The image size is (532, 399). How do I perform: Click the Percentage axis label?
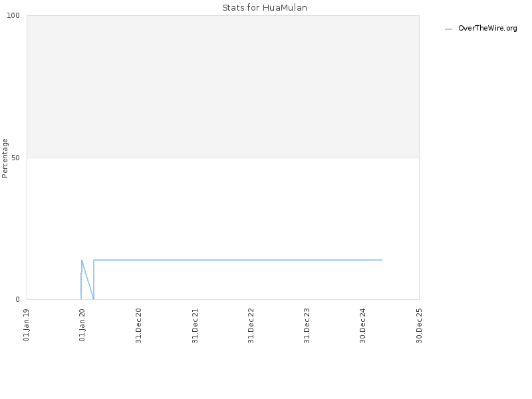coord(5,158)
